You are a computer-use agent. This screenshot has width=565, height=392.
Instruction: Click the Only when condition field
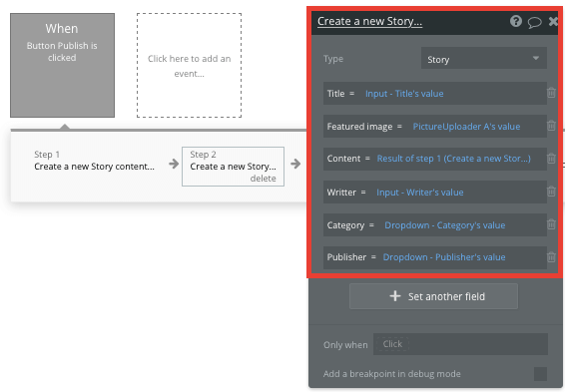[x=460, y=344]
